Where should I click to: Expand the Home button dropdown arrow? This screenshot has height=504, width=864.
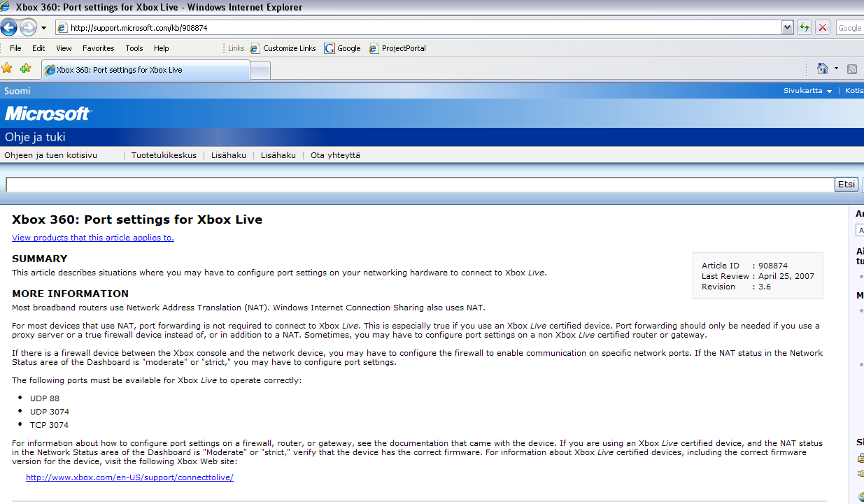point(836,69)
